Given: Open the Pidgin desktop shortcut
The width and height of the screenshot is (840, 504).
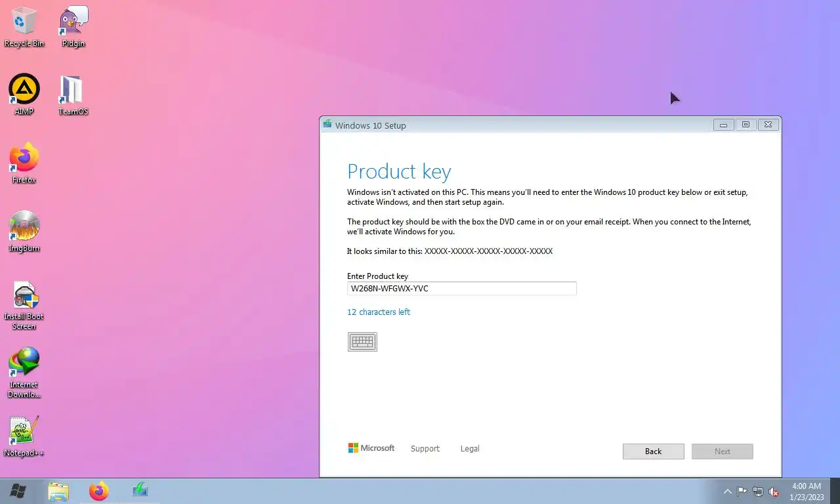Looking at the screenshot, I should click(x=73, y=28).
